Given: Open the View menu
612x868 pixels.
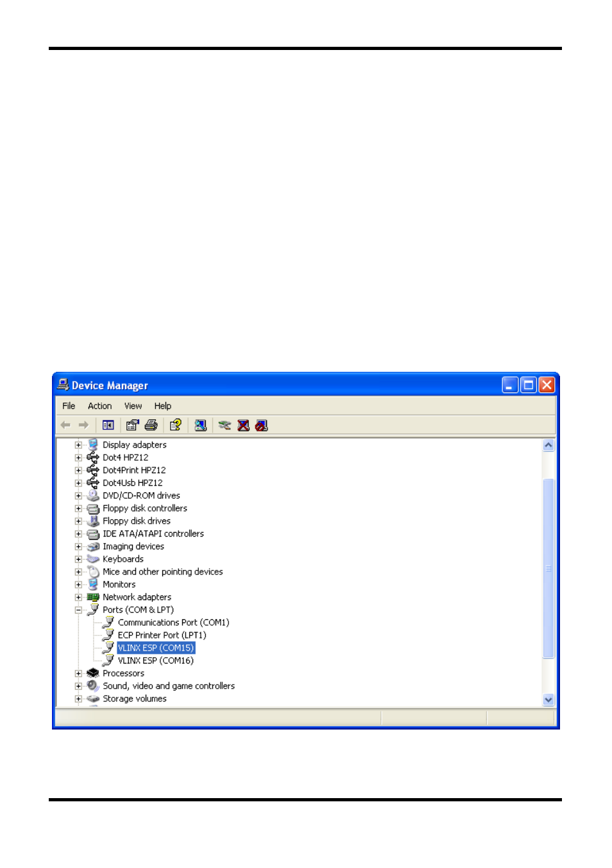Looking at the screenshot, I should [x=133, y=406].
